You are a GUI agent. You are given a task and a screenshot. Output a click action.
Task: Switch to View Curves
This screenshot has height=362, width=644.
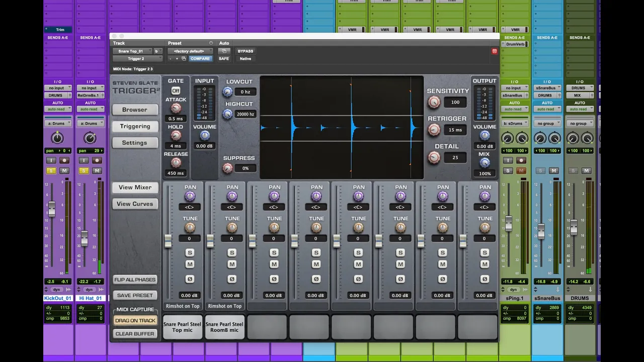tap(135, 204)
